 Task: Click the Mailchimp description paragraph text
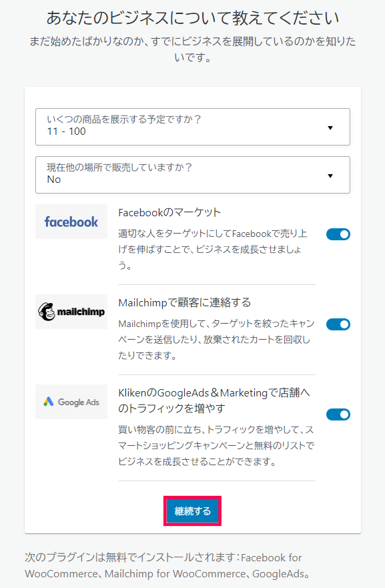(216, 339)
